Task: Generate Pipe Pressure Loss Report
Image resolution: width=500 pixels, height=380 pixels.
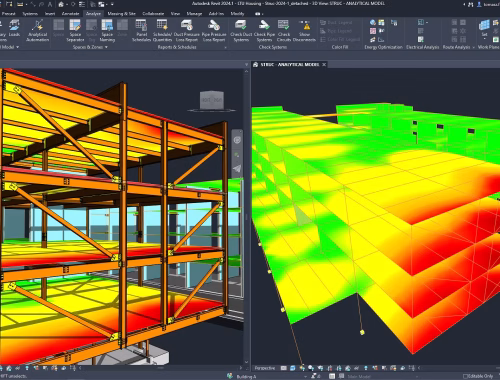Action: click(214, 30)
